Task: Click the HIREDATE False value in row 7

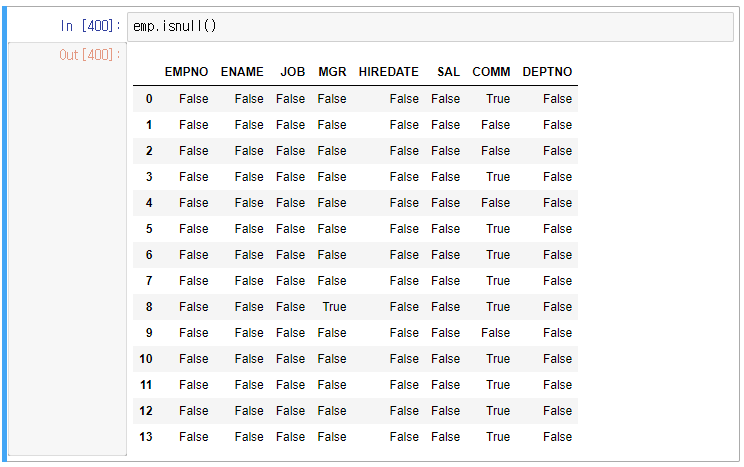Action: coord(404,281)
